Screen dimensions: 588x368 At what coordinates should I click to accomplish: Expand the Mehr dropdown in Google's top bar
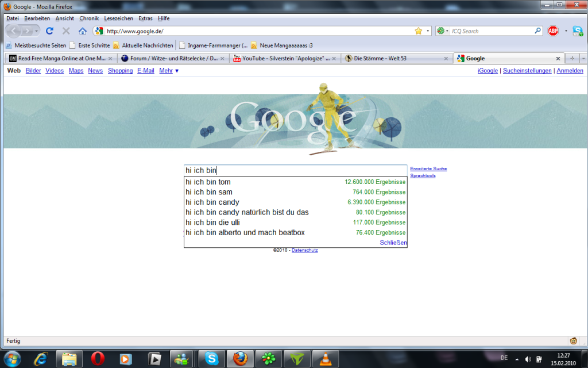169,71
